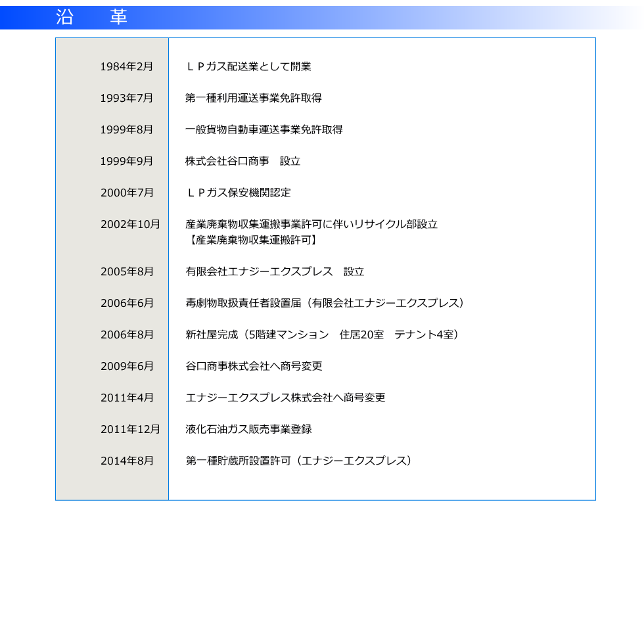Select the date 2005年8月

pos(127,271)
